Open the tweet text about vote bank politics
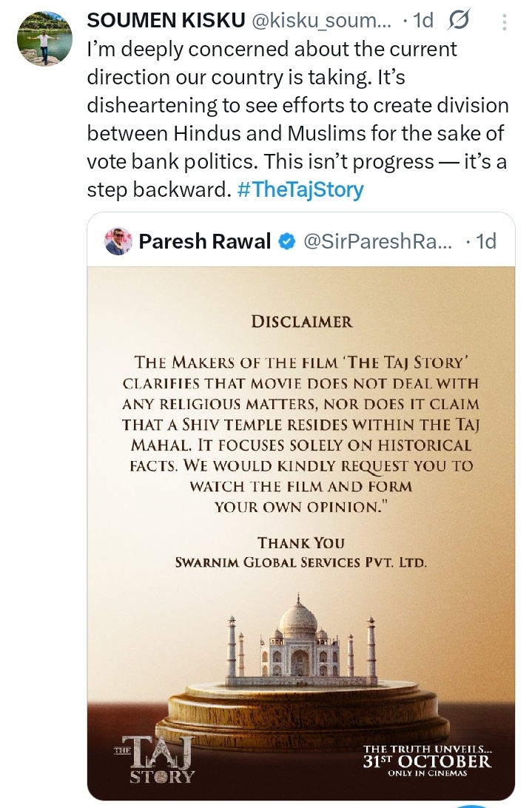The width and height of the screenshot is (532, 808). point(296,119)
